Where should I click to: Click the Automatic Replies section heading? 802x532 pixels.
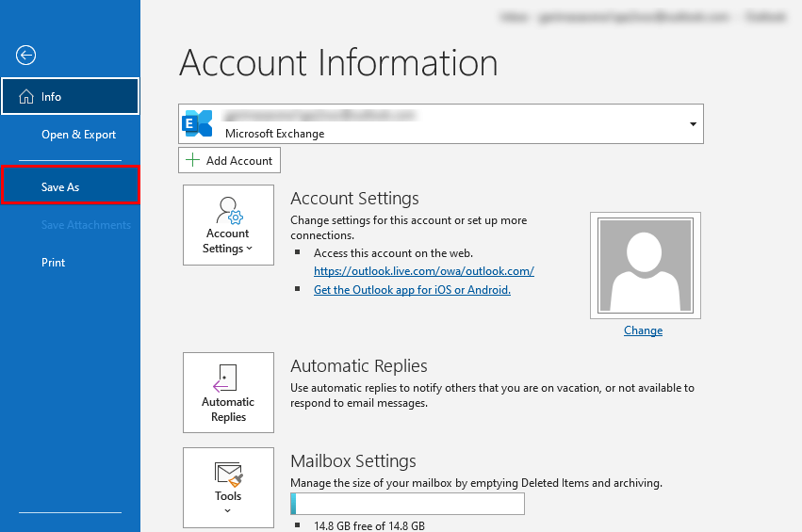pyautogui.click(x=358, y=366)
